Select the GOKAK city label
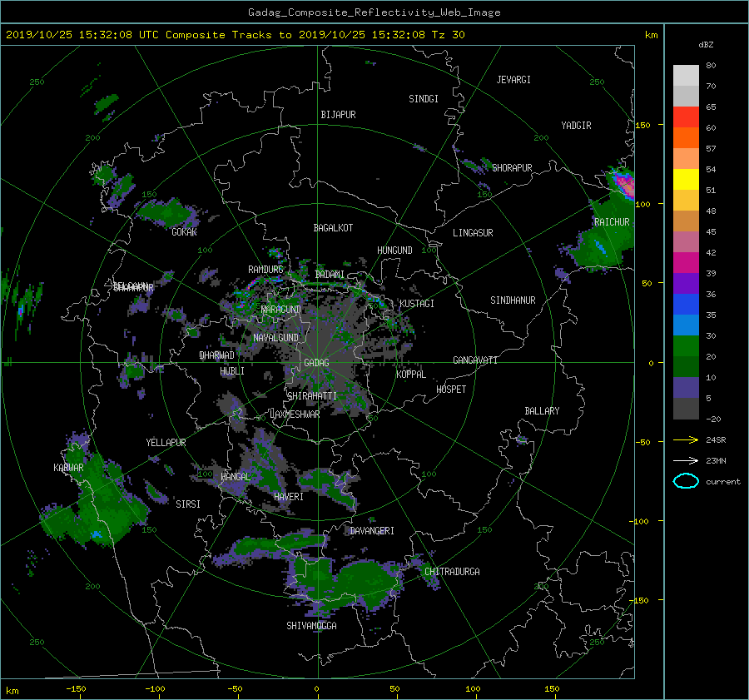This screenshot has height=700, width=749. pyautogui.click(x=185, y=232)
